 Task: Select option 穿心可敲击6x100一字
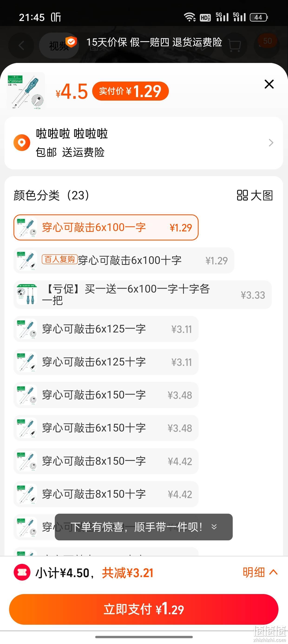coord(106,227)
